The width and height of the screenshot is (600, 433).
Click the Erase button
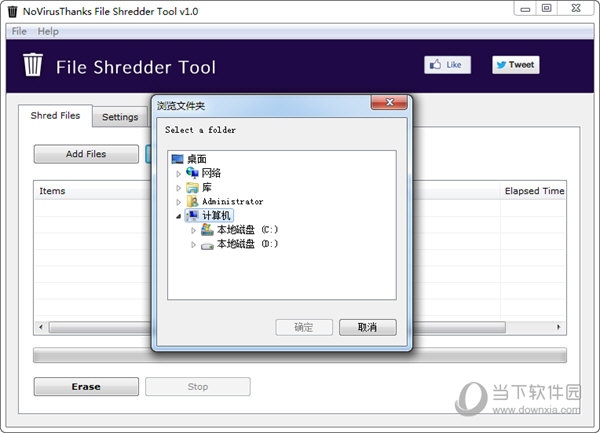point(86,387)
